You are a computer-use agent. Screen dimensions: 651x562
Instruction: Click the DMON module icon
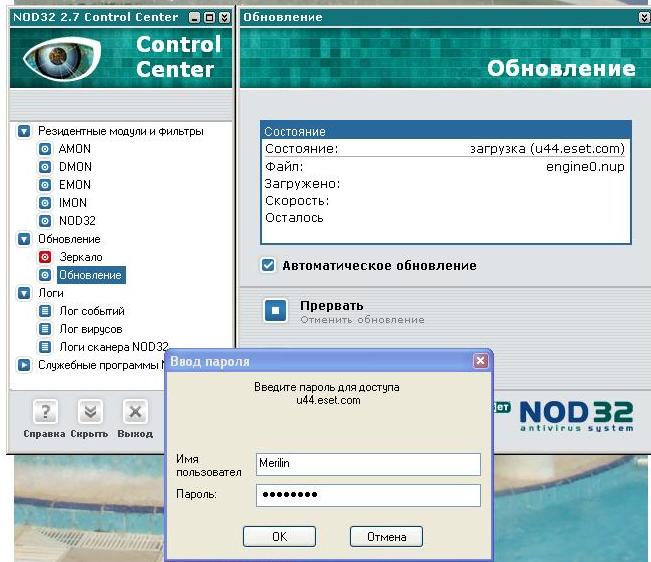pos(45,167)
